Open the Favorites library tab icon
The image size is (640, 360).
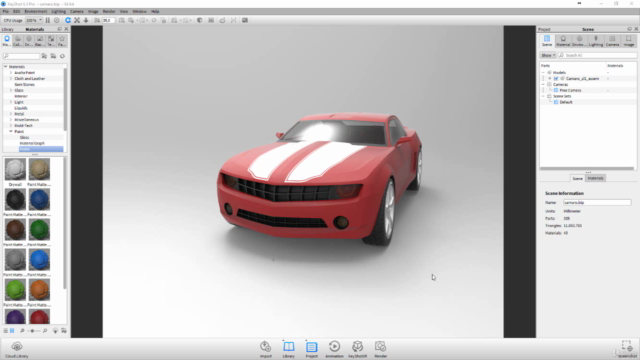click(62, 40)
